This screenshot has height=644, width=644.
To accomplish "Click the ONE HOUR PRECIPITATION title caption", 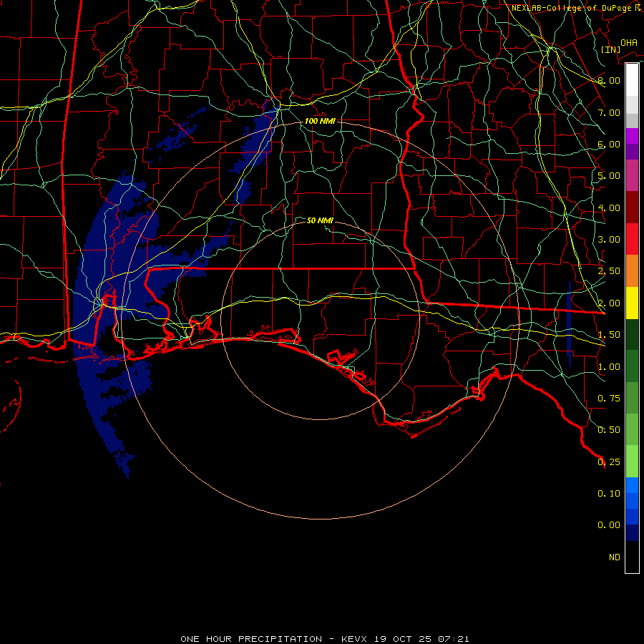I will point(324,639).
